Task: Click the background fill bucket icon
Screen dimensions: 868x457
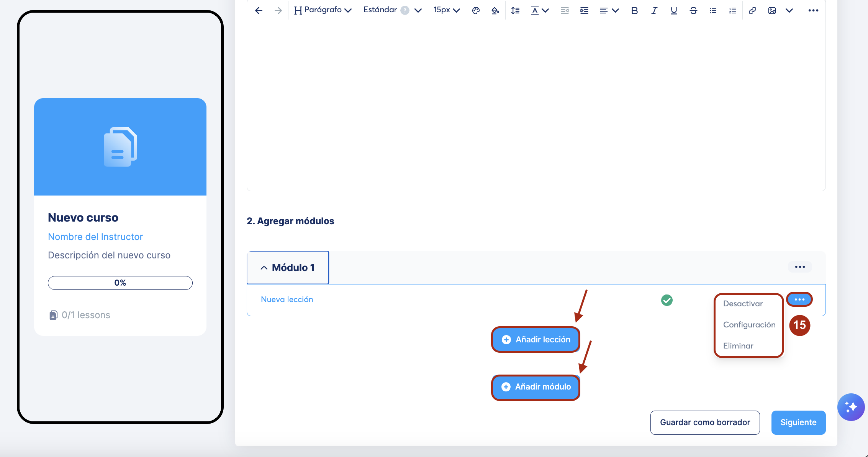Action: (495, 11)
